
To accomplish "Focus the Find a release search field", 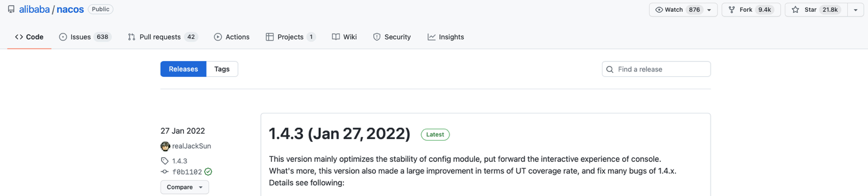I will pyautogui.click(x=656, y=69).
